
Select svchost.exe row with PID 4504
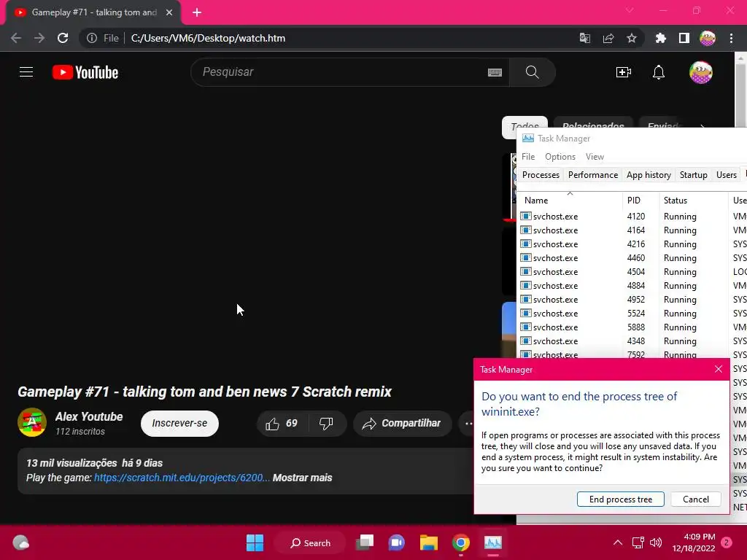632,272
